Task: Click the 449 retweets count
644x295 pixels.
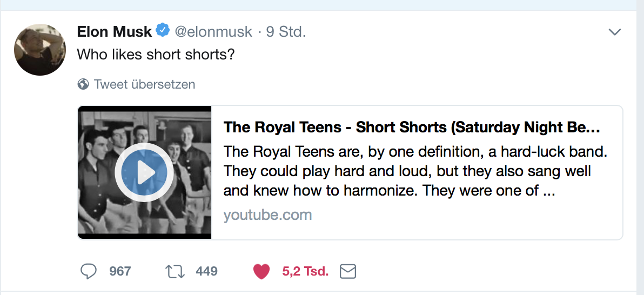Action: pos(206,271)
